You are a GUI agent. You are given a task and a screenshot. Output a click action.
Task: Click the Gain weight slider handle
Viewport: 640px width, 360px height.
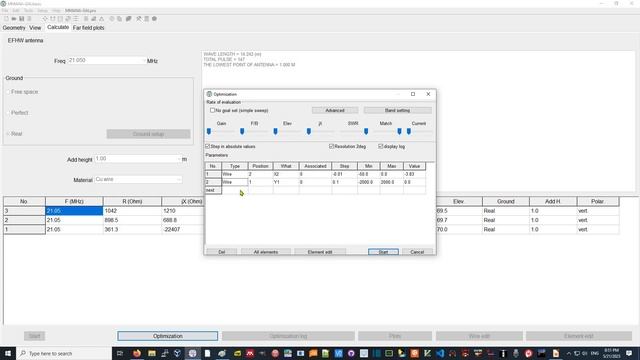209,131
